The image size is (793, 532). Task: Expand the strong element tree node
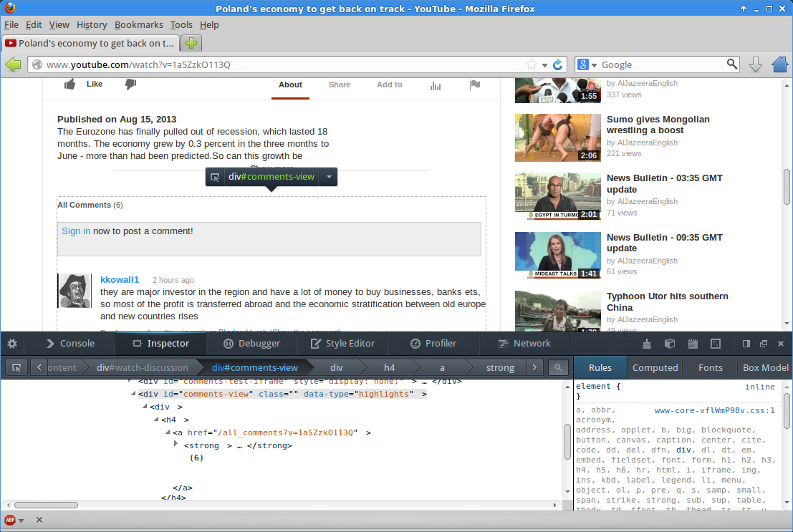(x=176, y=445)
